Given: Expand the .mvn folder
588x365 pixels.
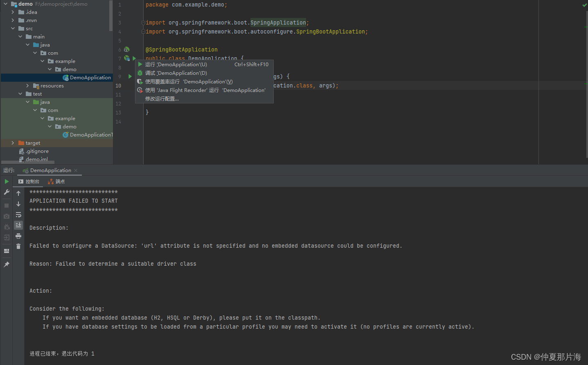Looking at the screenshot, I should [x=13, y=20].
